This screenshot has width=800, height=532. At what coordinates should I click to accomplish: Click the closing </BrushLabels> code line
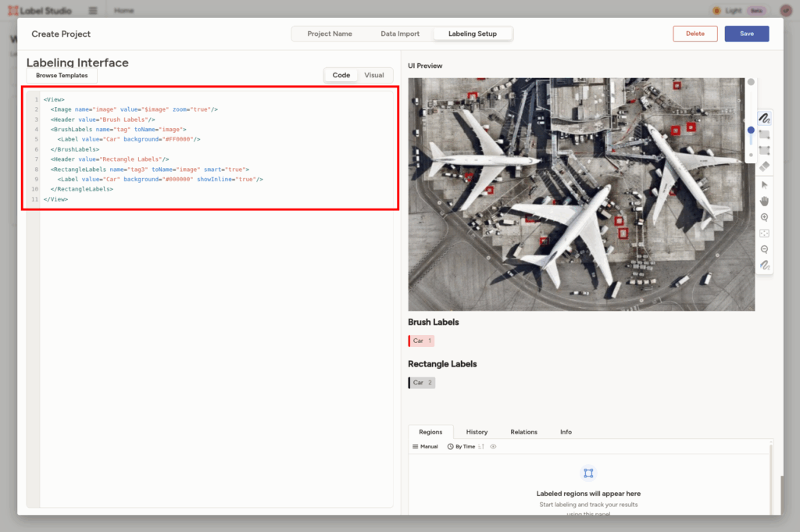point(75,149)
